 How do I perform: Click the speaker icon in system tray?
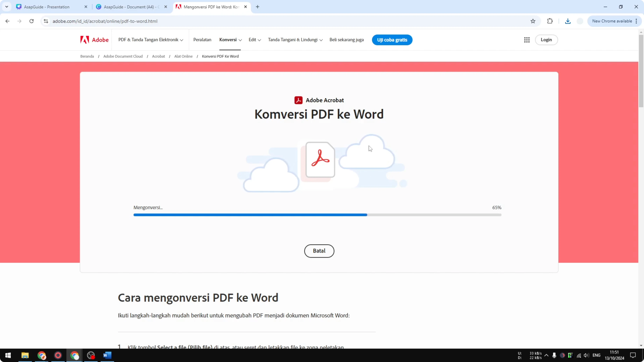587,356
